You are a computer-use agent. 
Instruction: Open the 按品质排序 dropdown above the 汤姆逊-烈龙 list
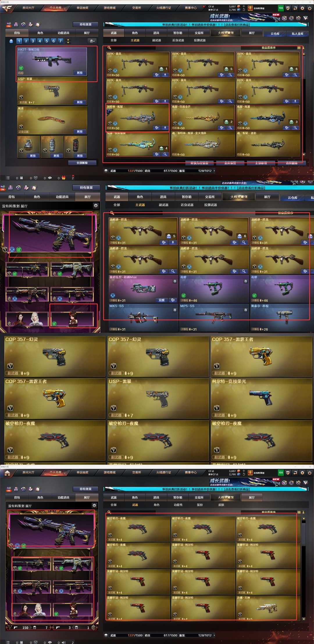tap(285, 213)
